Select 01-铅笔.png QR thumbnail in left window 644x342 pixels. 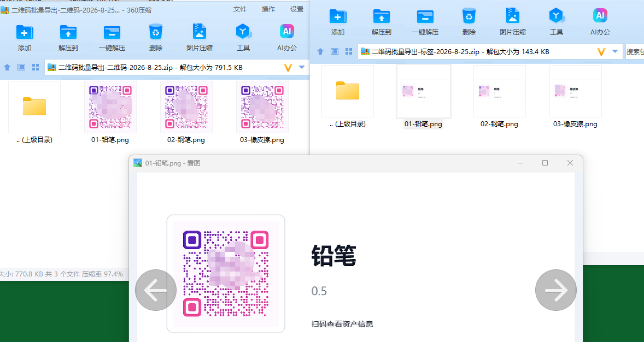[x=110, y=107]
